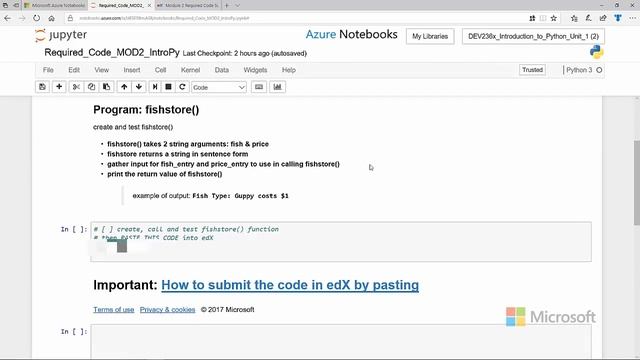Insert a new cell below with plus icon
Image resolution: width=640 pixels, height=360 pixels.
[59, 87]
